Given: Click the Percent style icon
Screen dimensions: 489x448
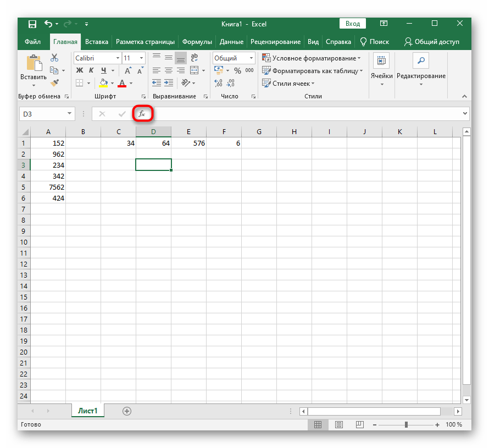Looking at the screenshot, I should (238, 70).
